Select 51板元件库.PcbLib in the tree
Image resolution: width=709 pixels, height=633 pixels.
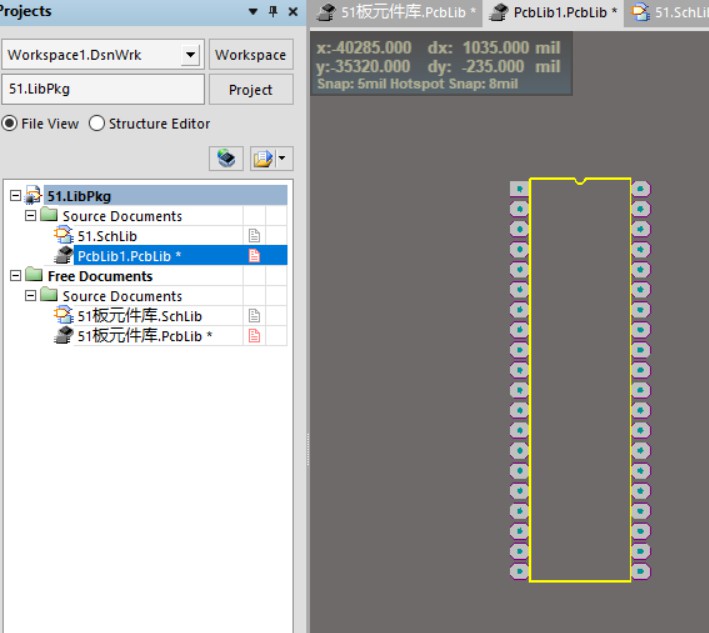pos(145,336)
